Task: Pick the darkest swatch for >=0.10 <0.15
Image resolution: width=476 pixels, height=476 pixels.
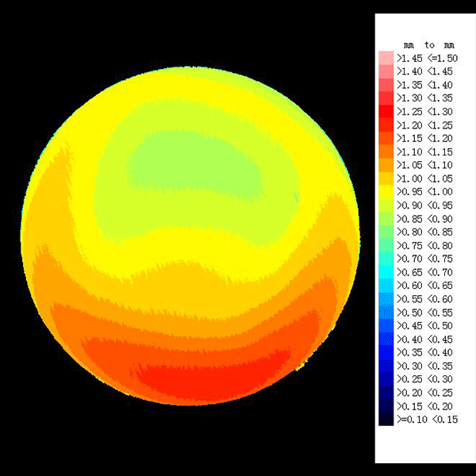Action: (386, 419)
